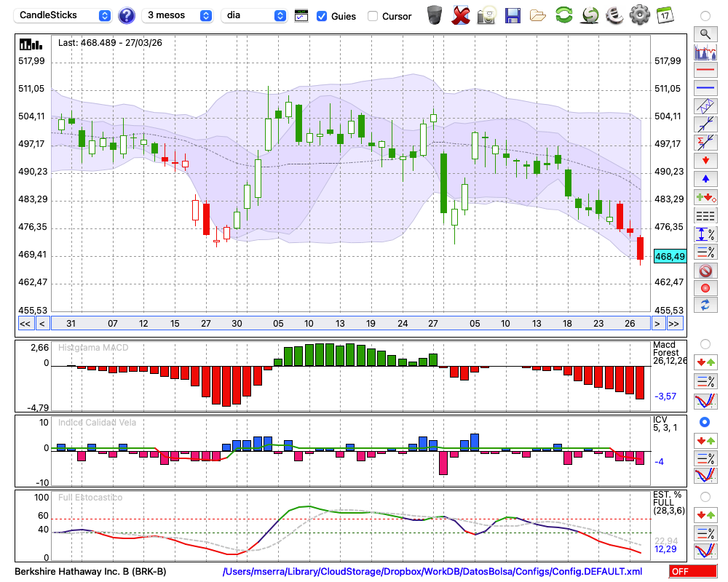Click the blue floppy disk save icon
Viewport: 728px width, 582px height.
tap(513, 15)
